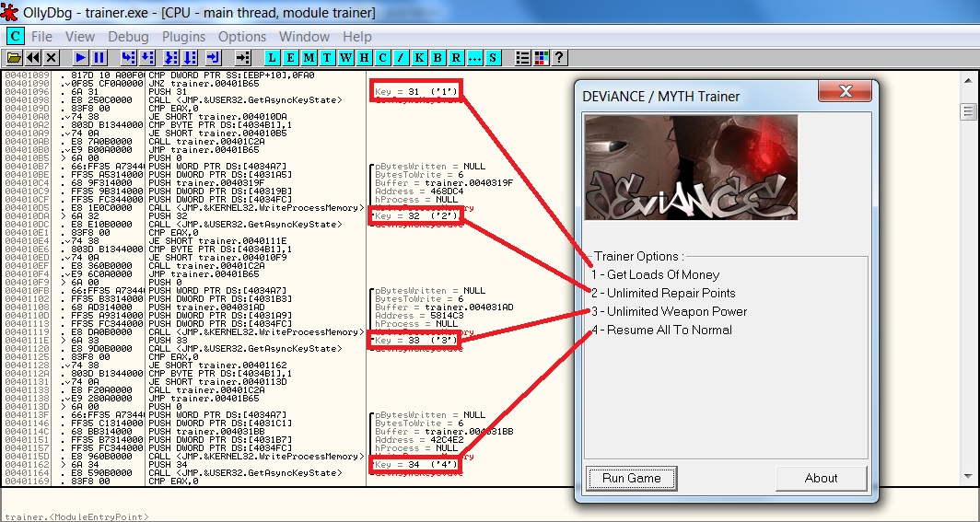Click the Execute till return icon
980x522 pixels.
tap(213, 57)
